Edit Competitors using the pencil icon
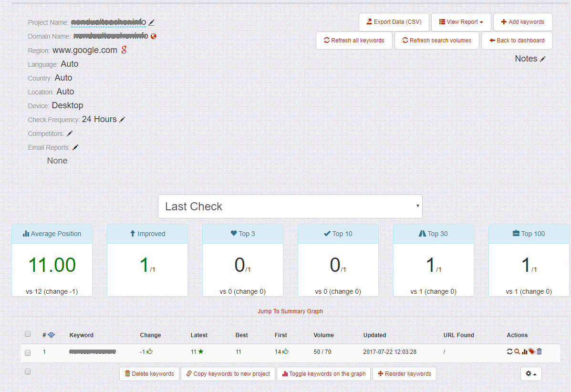 tap(70, 134)
